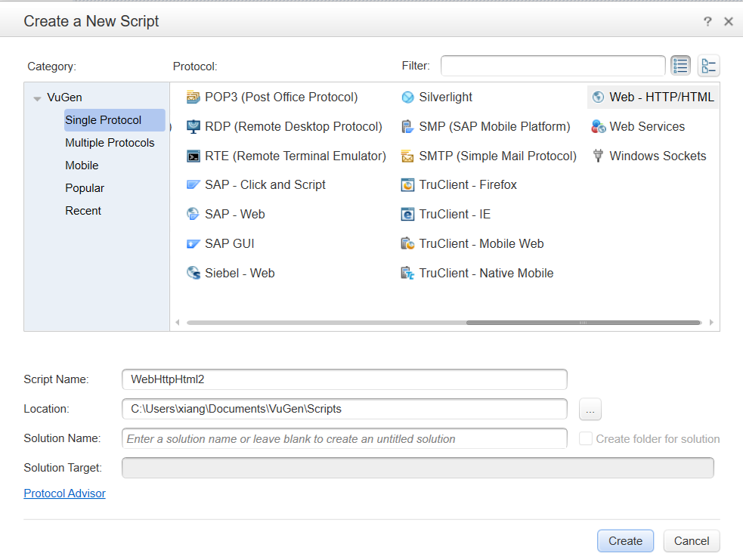Viewport: 743px width, 560px height.
Task: Choose the TruClient - Mobile Web icon
Action: click(x=407, y=243)
